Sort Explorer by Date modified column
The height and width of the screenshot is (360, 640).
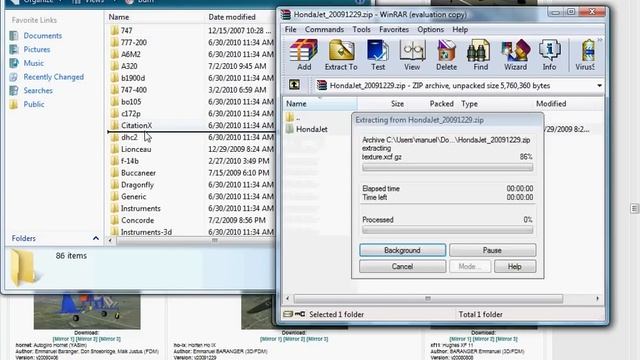[x=232, y=17]
